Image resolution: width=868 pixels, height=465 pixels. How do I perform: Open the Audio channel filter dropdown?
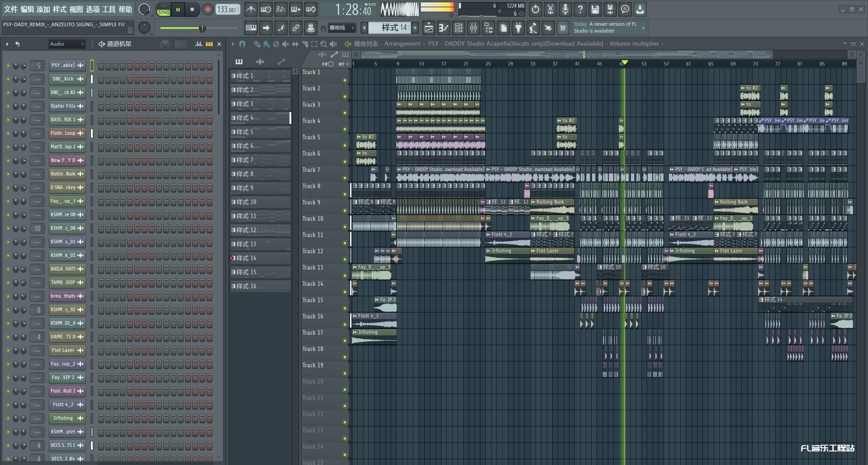pyautogui.click(x=67, y=44)
